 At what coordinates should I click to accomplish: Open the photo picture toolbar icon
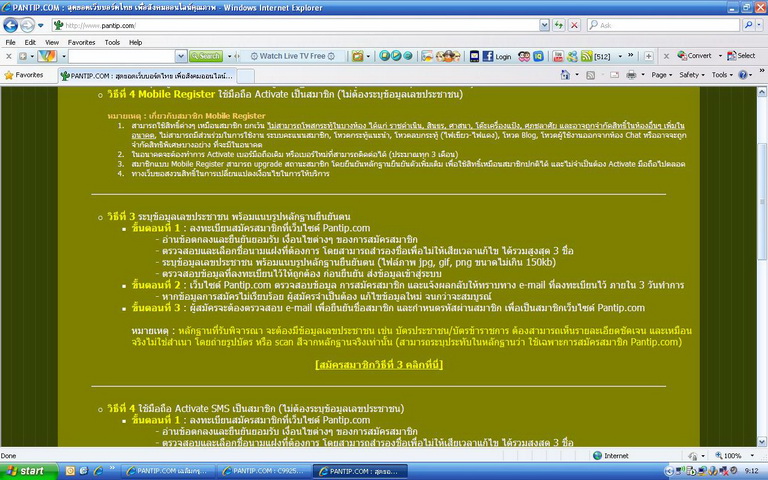[x=427, y=56]
